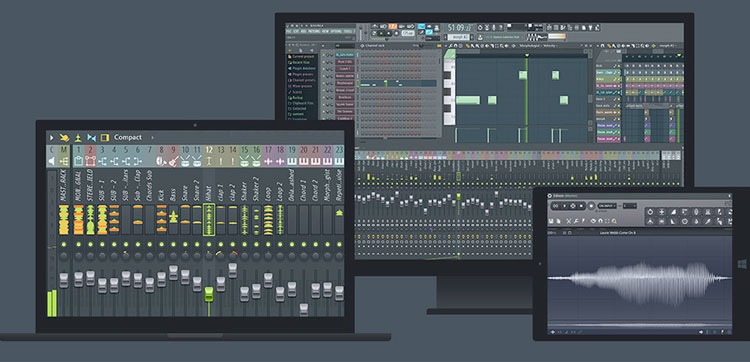The image size is (750, 362).
Task: Click the Edison magnifier zoom icon
Action: [x=614, y=221]
